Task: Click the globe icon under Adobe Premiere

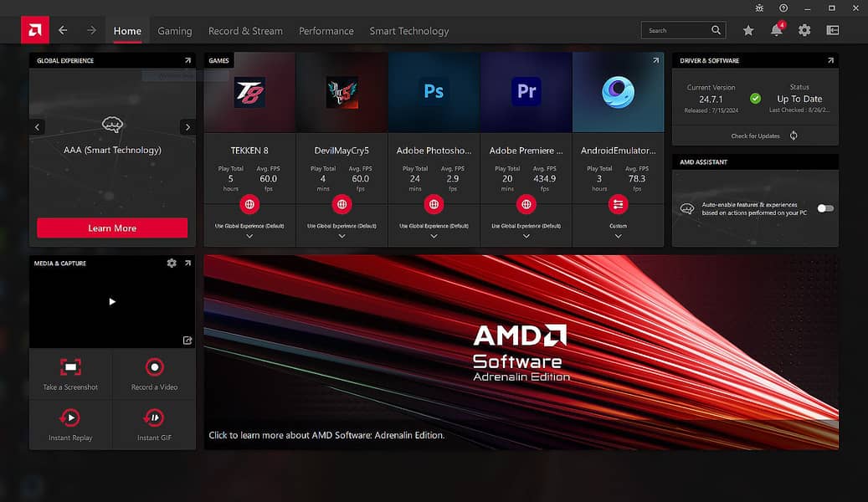Action: coord(526,204)
